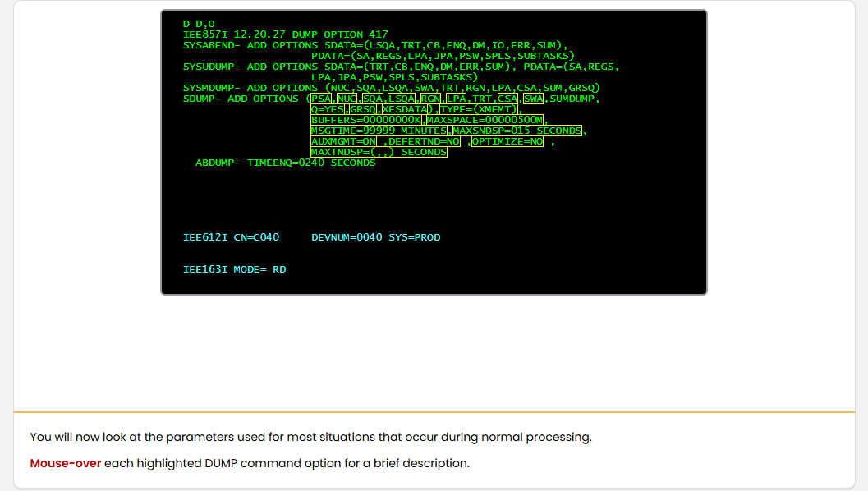868x491 pixels.
Task: Click the SUMDUMP text in SDUMP line
Action: point(572,99)
